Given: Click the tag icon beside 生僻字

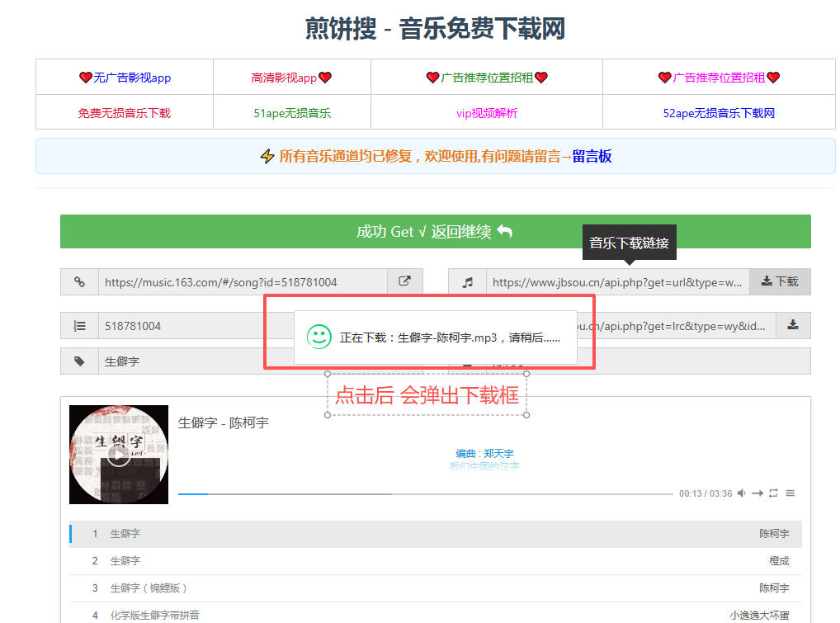Looking at the screenshot, I should click(79, 361).
